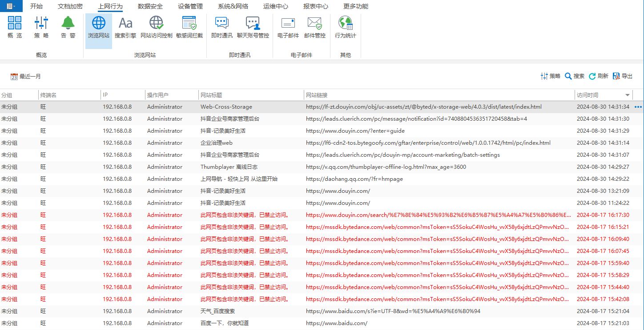
Task: Open the 邮件管控 icon
Action: coord(314,27)
